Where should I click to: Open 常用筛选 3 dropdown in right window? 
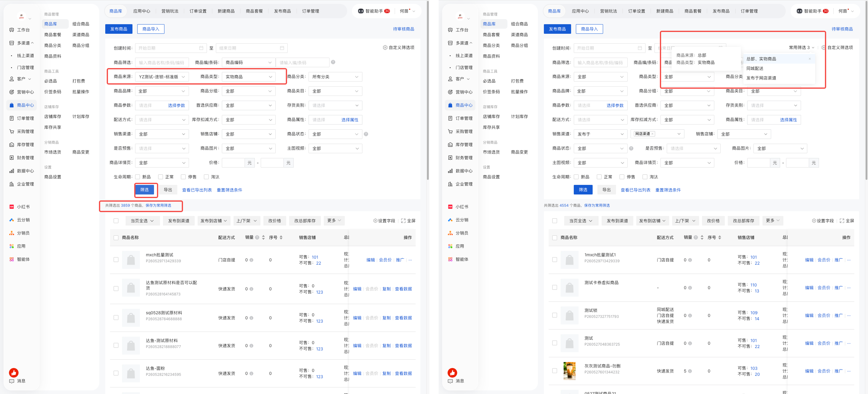pos(801,47)
